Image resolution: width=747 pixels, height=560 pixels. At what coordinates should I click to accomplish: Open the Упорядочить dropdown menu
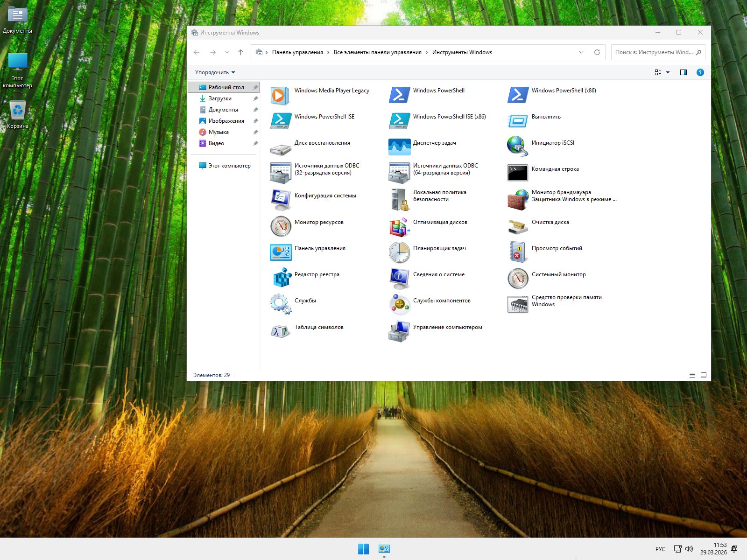click(x=215, y=72)
